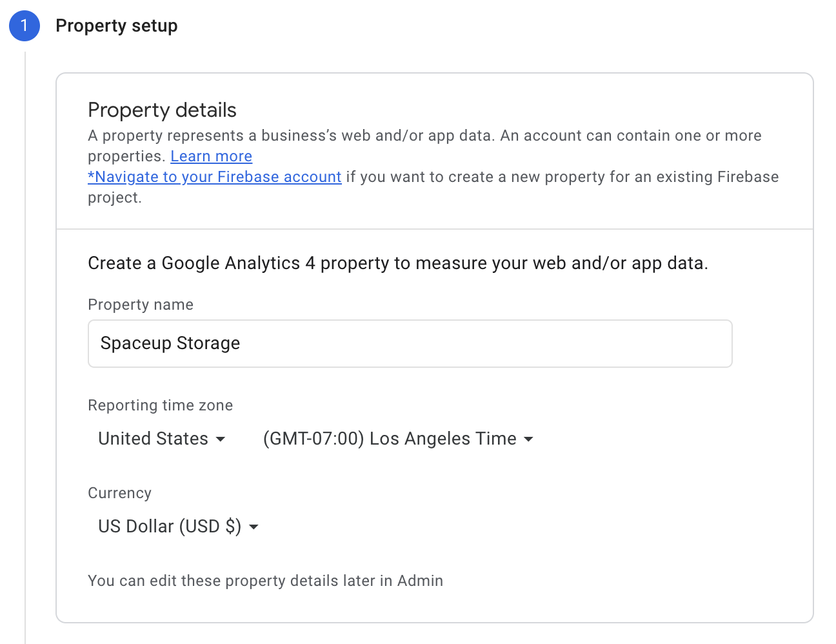836x644 pixels.
Task: Open the Los Angeles Time zone dropdown
Action: coord(398,439)
